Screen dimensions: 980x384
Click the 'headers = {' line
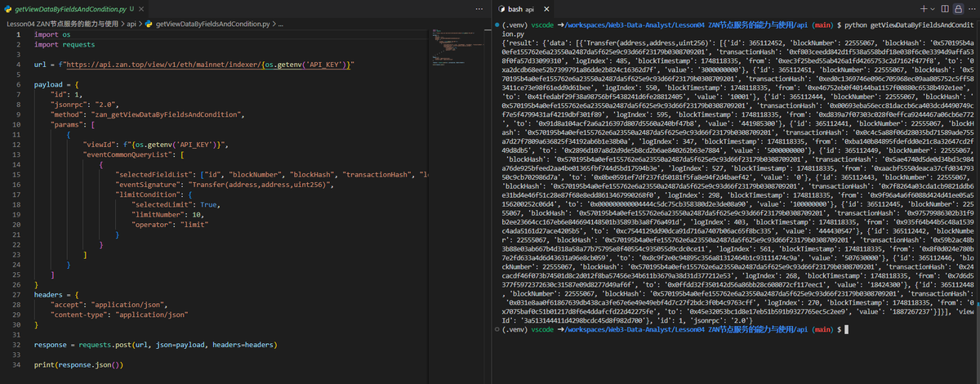[56, 297]
